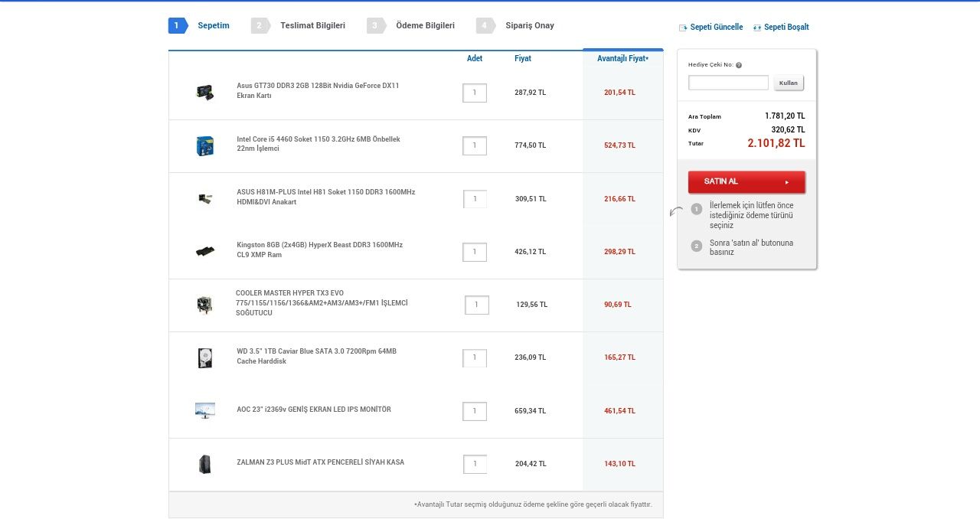This screenshot has height=519, width=980.
Task: Click the Kingston HyperX RAM product image
Action: (x=204, y=251)
